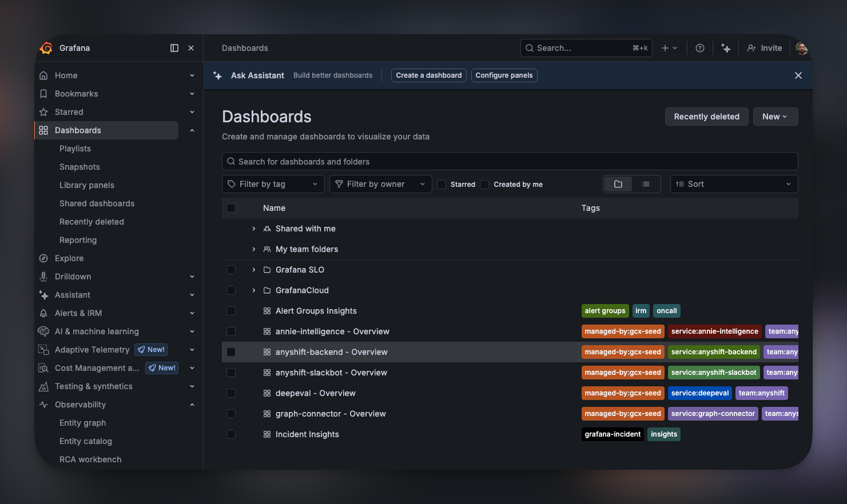The width and height of the screenshot is (847, 504).
Task: Click the orange managed-by:gcx-seed tag on deepeval row
Action: pyautogui.click(x=623, y=393)
